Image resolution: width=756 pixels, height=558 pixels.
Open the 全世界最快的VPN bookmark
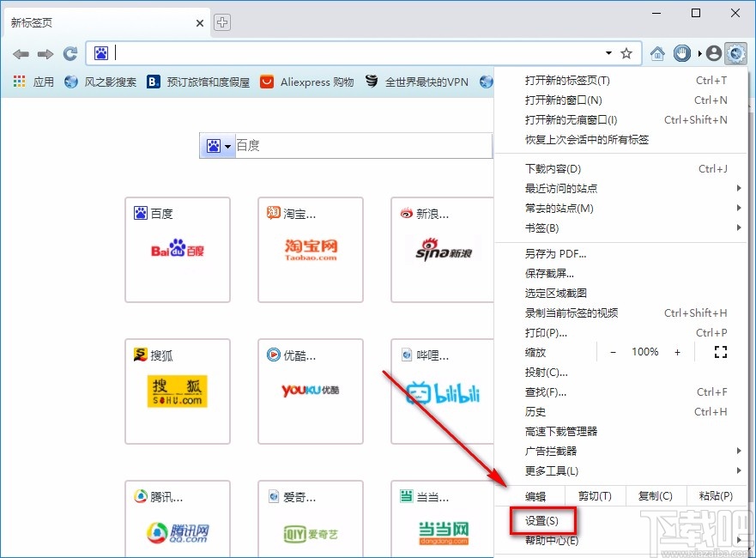(x=416, y=82)
